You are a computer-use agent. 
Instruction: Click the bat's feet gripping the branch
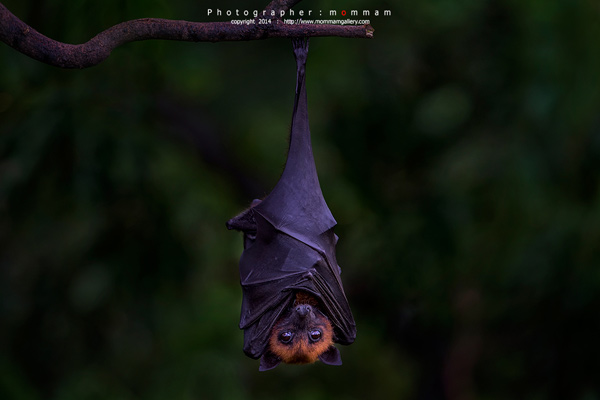[x=300, y=45]
